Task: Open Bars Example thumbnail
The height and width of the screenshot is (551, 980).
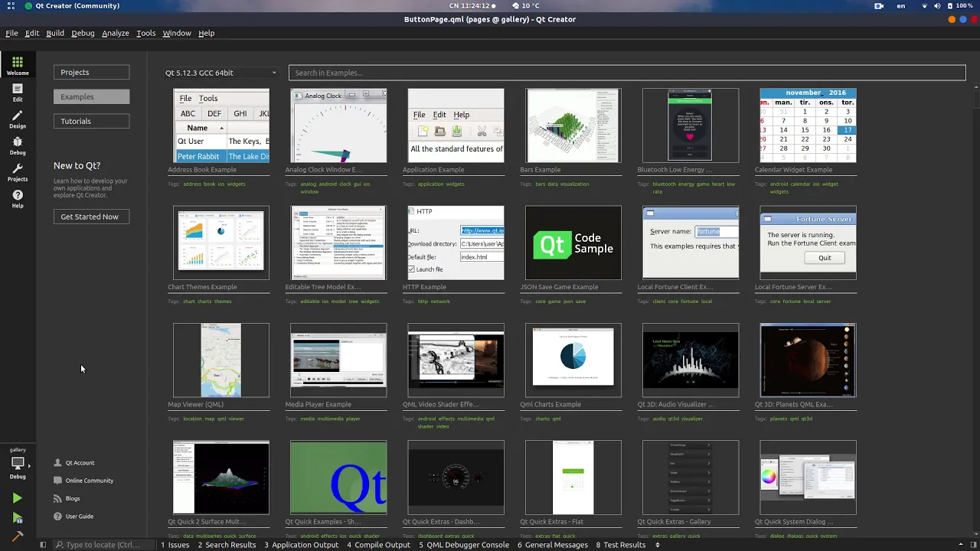Action: pyautogui.click(x=573, y=126)
